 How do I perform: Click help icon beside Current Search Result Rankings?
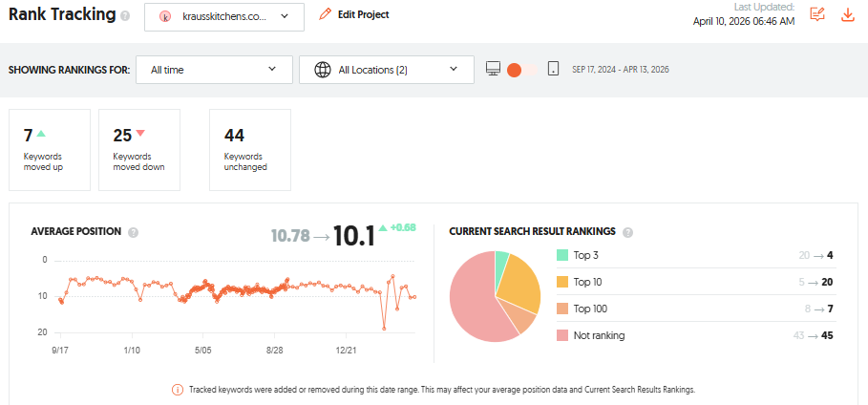pos(627,232)
